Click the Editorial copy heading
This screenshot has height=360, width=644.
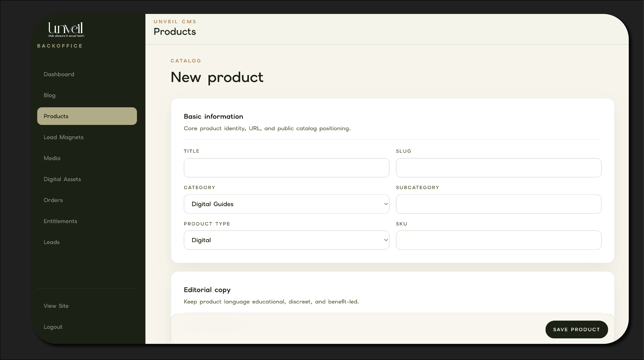point(207,290)
